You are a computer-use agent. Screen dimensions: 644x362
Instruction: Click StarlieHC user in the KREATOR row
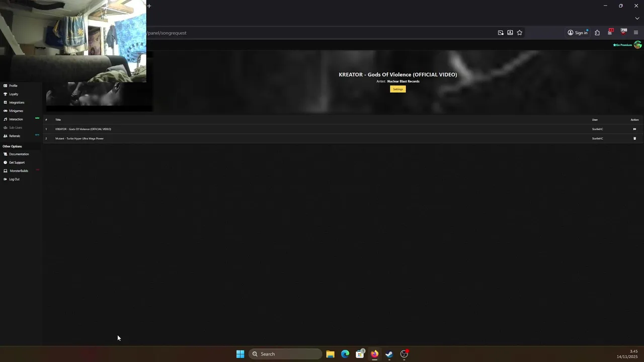(x=597, y=129)
